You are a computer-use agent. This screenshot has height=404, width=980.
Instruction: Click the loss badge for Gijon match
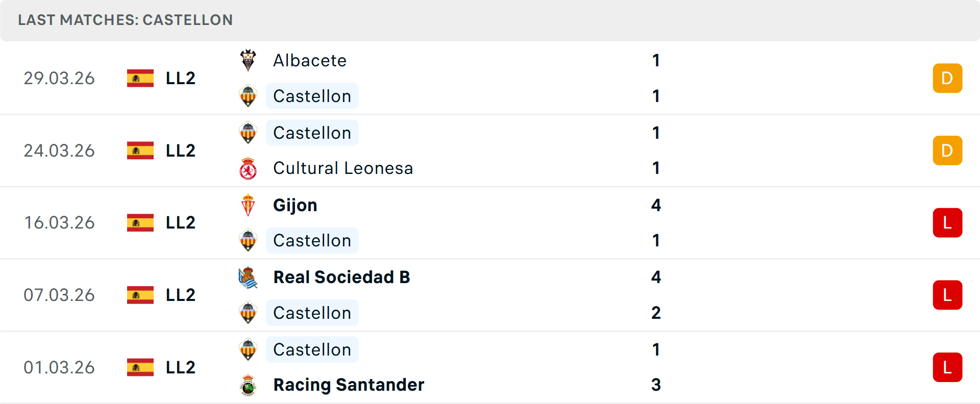coord(947,223)
